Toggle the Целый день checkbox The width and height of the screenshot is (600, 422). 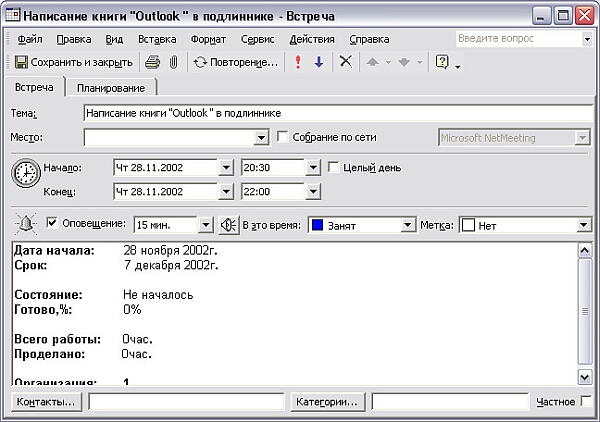(335, 167)
